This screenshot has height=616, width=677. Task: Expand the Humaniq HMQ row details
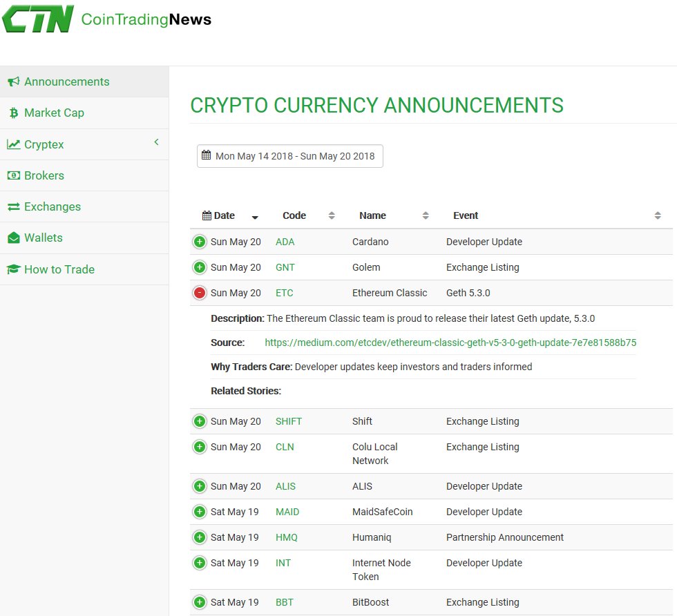[200, 537]
